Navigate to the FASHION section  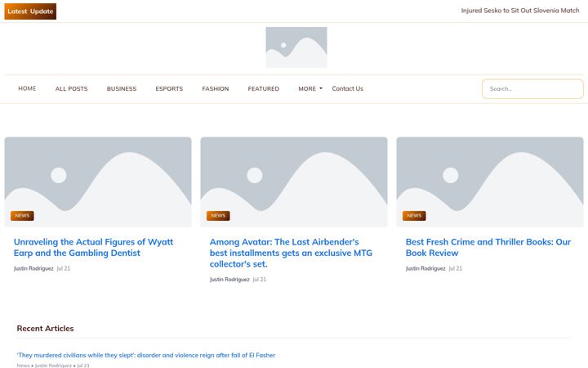pyautogui.click(x=216, y=88)
